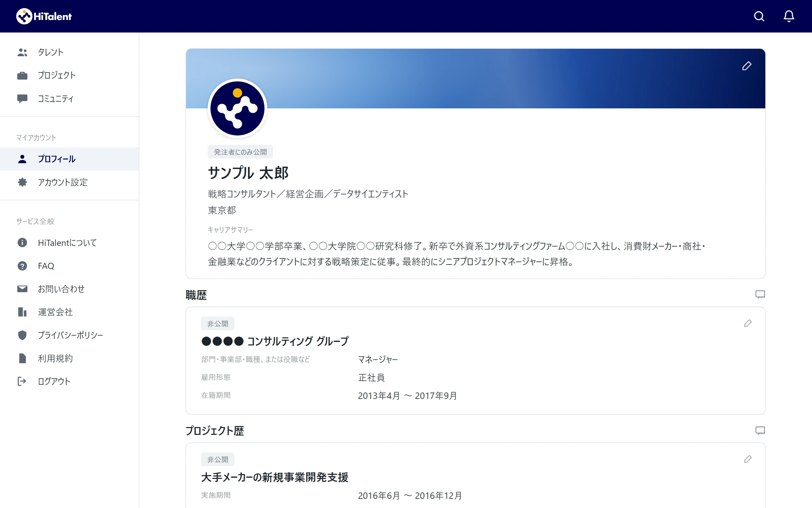Click the プライバシーポリシー shield icon
The height and width of the screenshot is (508, 812).
pos(22,335)
